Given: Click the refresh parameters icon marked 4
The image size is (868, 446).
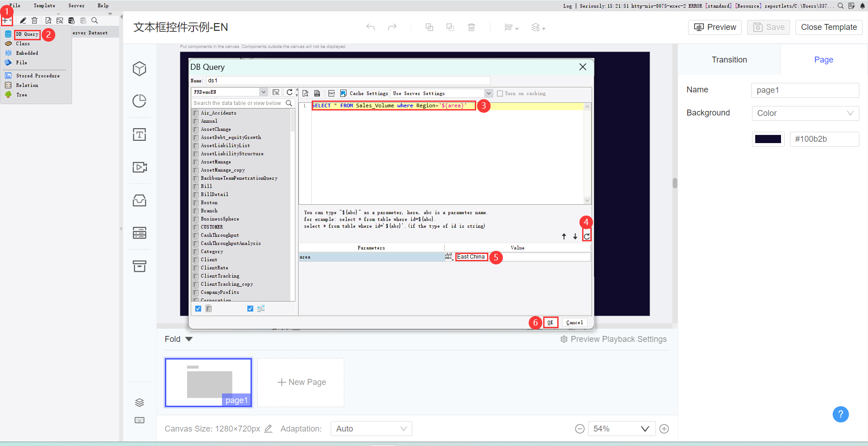Looking at the screenshot, I should [x=586, y=236].
